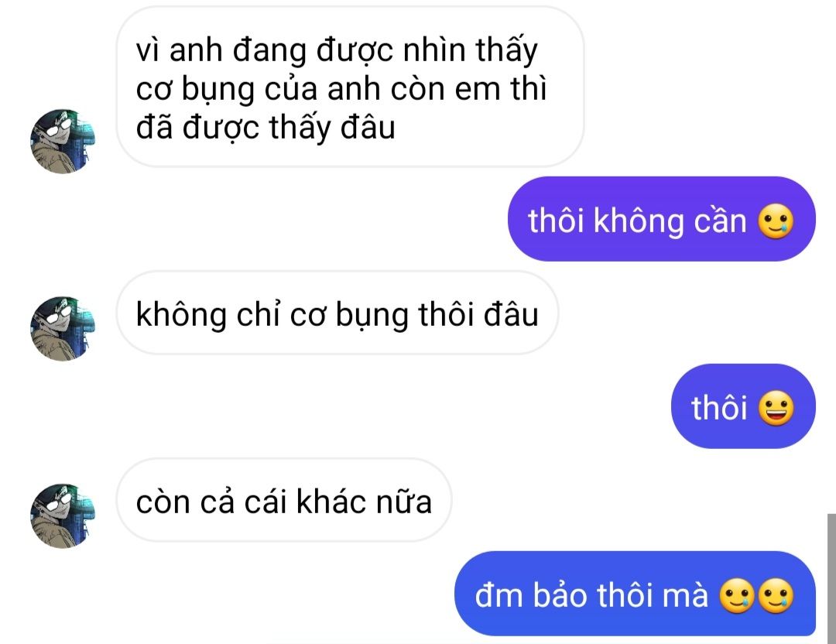The height and width of the screenshot is (644, 836).
Task: Tap avatar next to 'không chỉ cơ bụng thôi đâu'
Action: [x=63, y=328]
